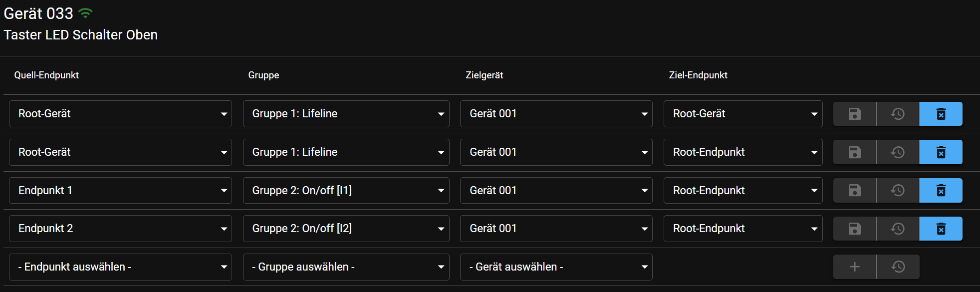The height and width of the screenshot is (292, 980).
Task: Open the first row's Root-Gerät target endpoint dropdown
Action: tap(743, 114)
